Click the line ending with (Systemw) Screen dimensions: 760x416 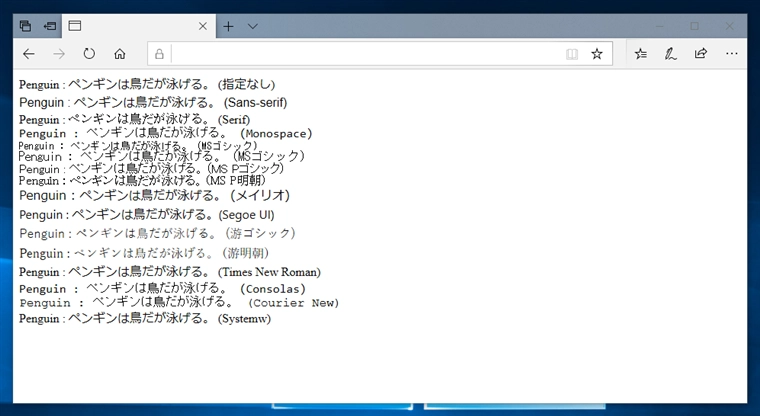tap(145, 319)
